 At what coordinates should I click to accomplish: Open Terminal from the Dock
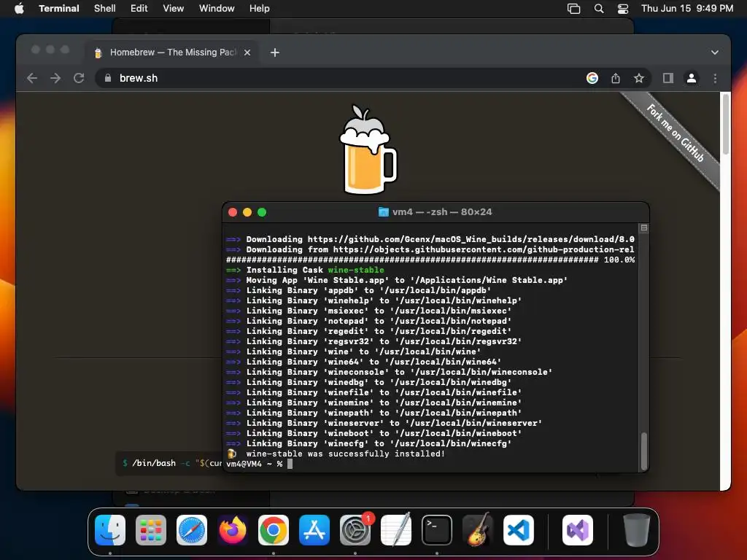click(437, 530)
